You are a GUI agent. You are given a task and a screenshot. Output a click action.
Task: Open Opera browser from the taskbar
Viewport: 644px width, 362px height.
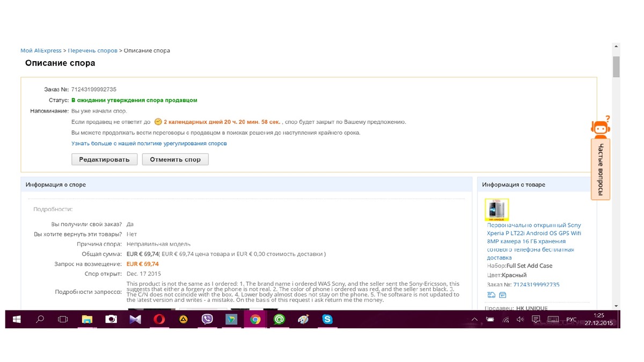159,319
